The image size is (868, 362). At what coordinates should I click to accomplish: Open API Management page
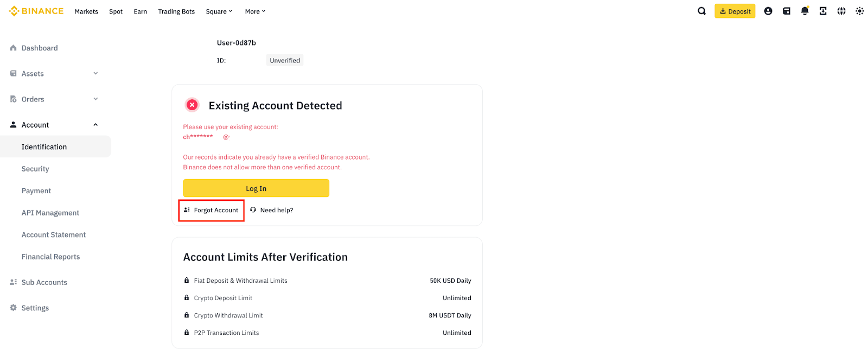coord(50,213)
